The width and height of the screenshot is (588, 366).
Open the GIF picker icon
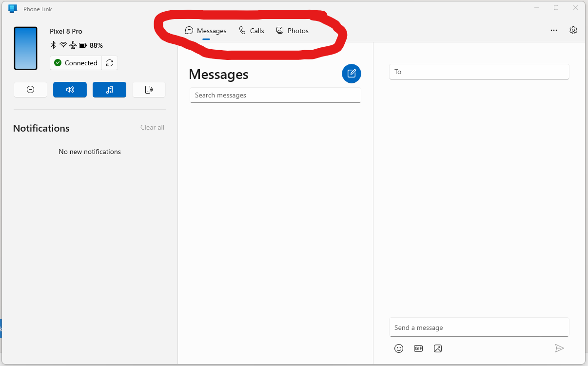(x=418, y=348)
